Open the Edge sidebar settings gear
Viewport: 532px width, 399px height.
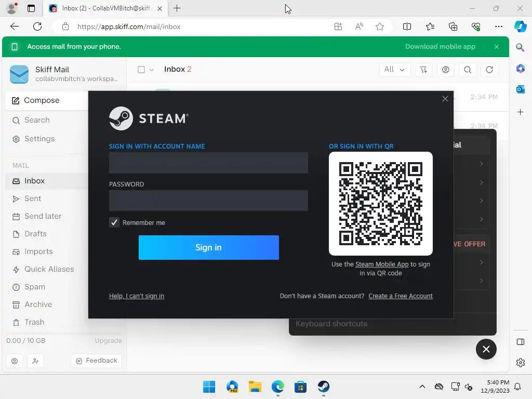[x=520, y=363]
